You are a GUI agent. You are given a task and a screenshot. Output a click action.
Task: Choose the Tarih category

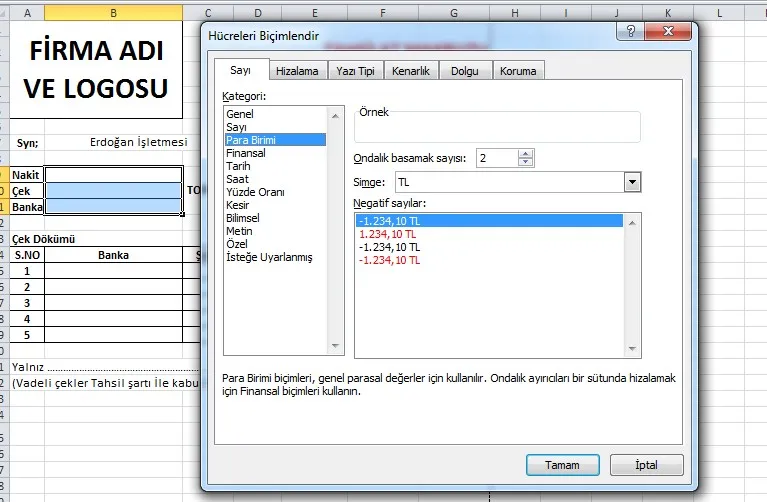pos(239,167)
